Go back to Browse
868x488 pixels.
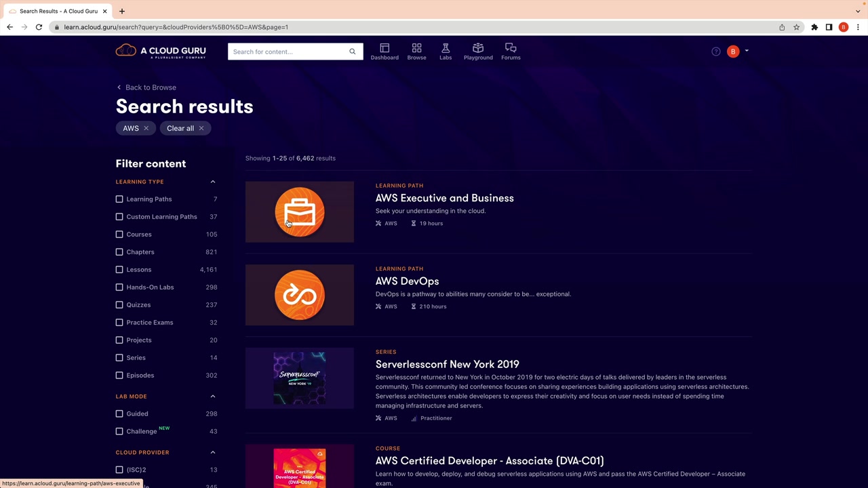(146, 87)
